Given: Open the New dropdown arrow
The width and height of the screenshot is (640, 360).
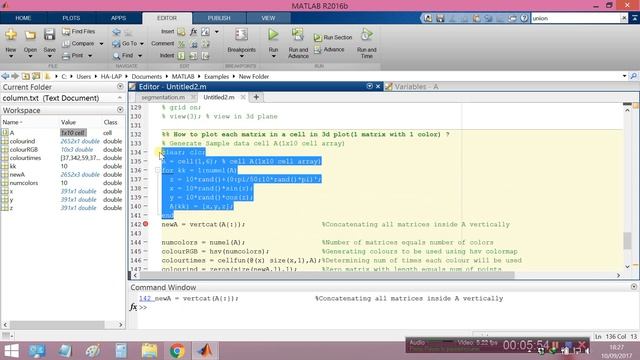Looking at the screenshot, I should (11, 56).
